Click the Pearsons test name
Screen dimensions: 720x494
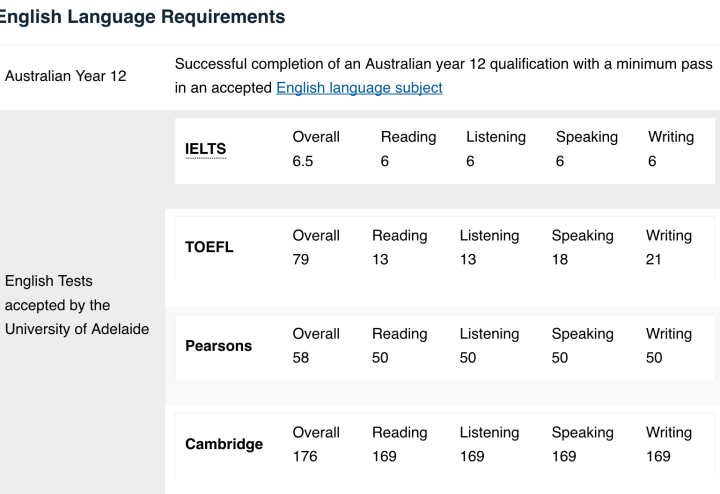pyautogui.click(x=219, y=346)
